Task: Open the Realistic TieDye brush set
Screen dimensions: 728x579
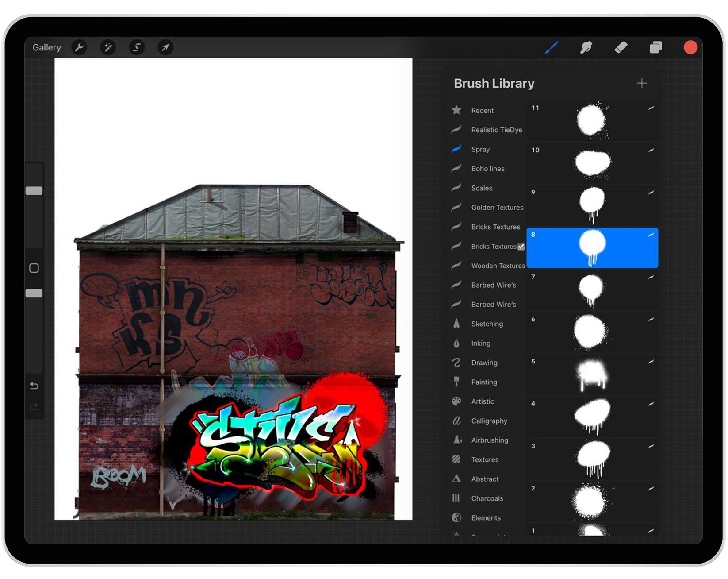Action: (x=496, y=130)
